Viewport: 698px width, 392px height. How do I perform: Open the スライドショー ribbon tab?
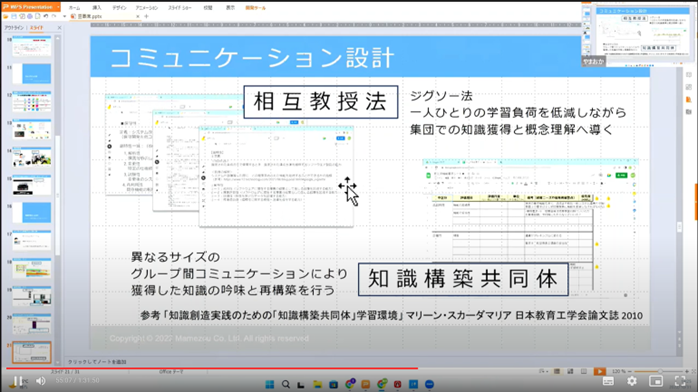pos(179,8)
